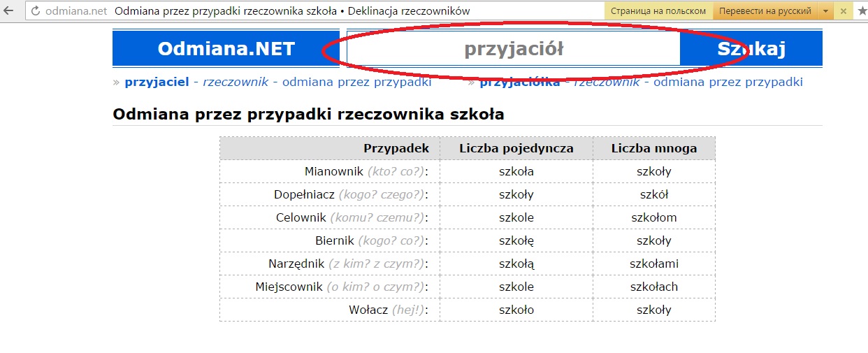Click 'Перевести на русский' translate button

(765, 11)
